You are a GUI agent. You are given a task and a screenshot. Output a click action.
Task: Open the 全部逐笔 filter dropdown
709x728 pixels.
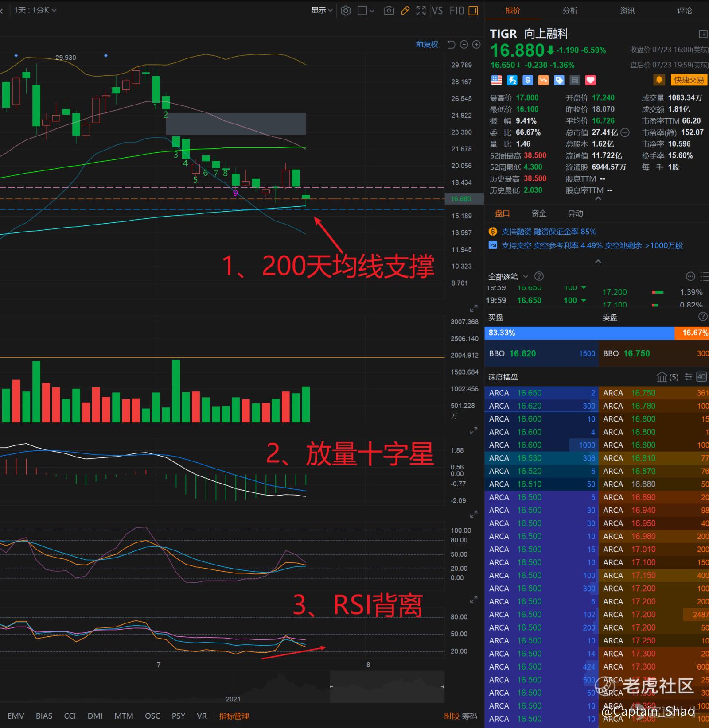point(508,277)
